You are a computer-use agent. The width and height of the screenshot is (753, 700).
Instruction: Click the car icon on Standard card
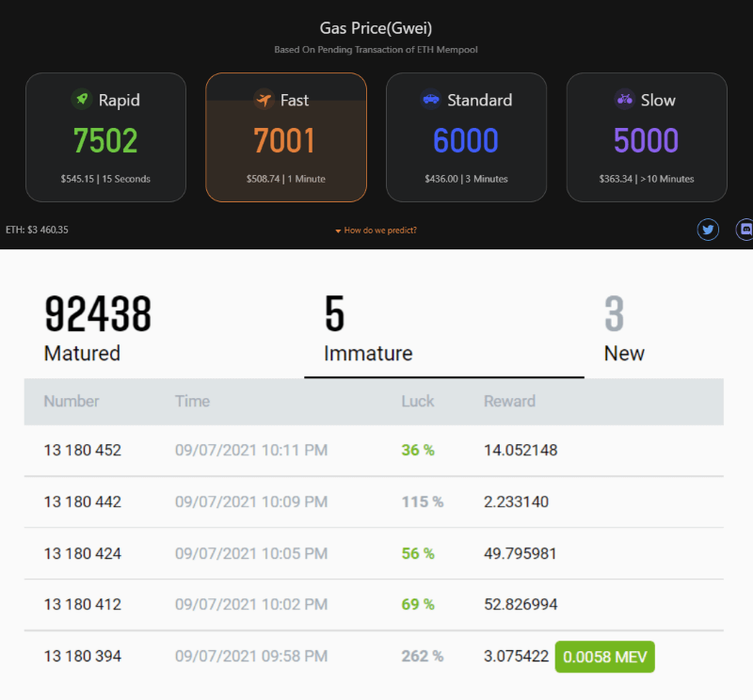(x=431, y=100)
